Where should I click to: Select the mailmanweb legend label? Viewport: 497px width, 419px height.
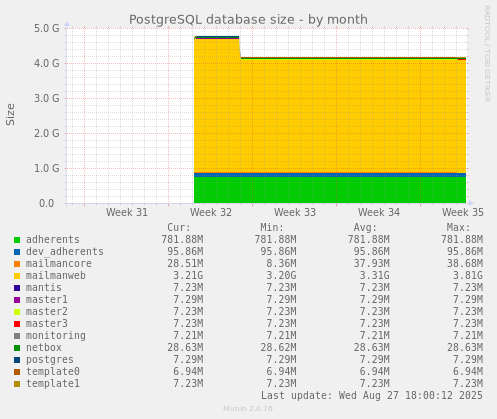click(56, 275)
